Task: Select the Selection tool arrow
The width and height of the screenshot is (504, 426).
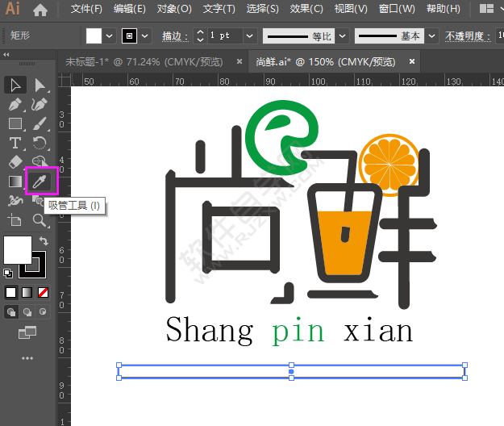Action: (15, 86)
